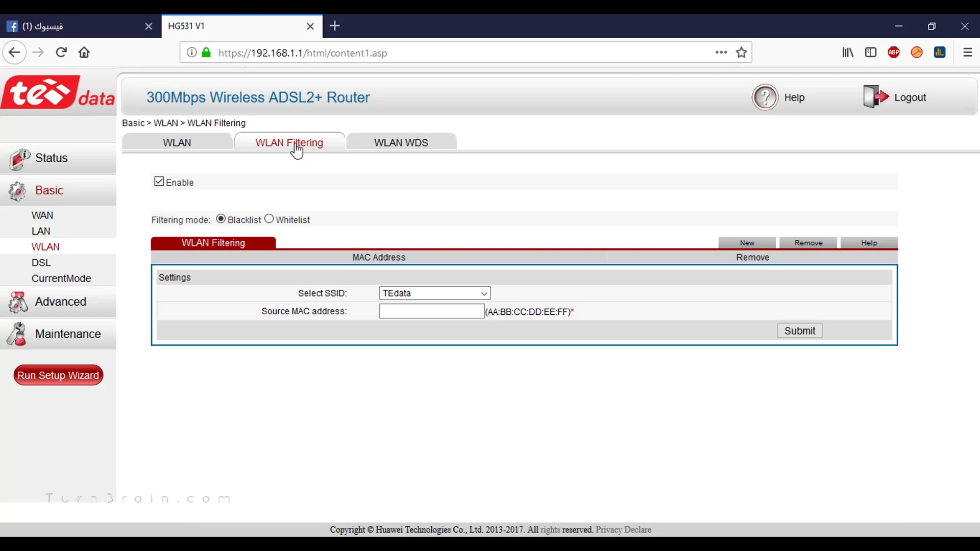Click the Submit button
The height and width of the screenshot is (551, 980).
click(x=800, y=331)
